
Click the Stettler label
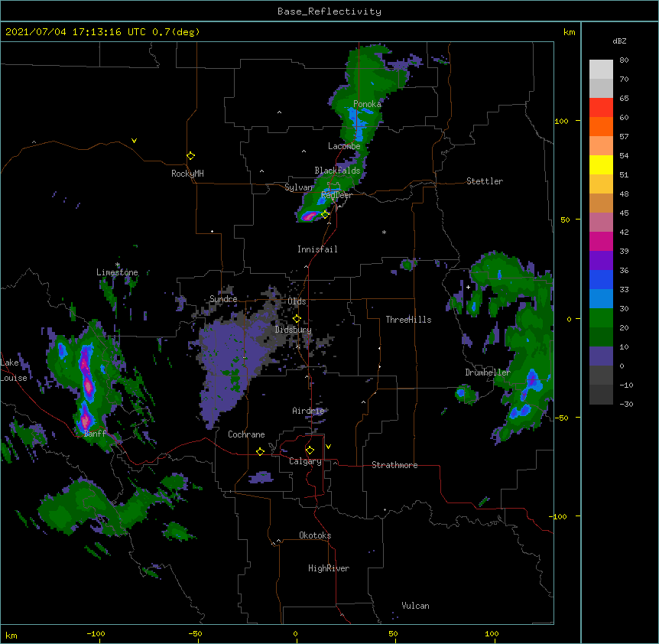point(485,181)
